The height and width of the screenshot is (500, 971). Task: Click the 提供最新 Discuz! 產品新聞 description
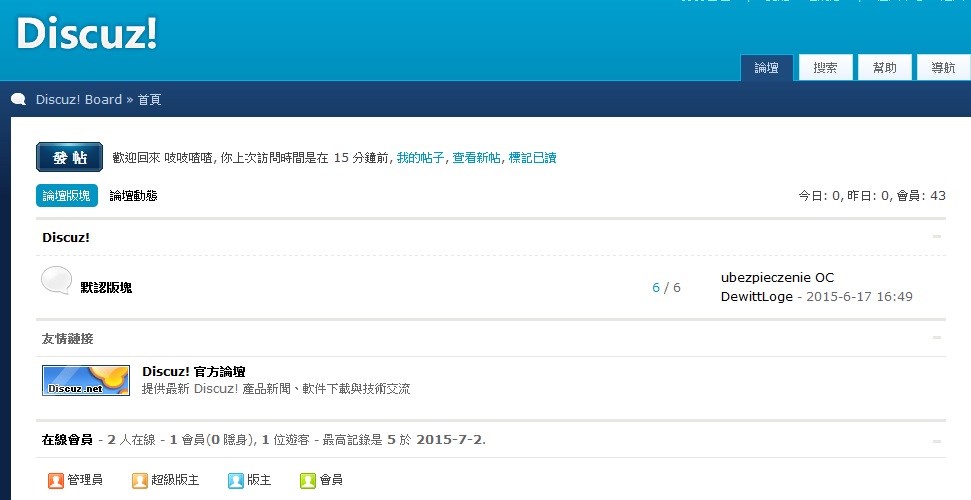tap(276, 388)
